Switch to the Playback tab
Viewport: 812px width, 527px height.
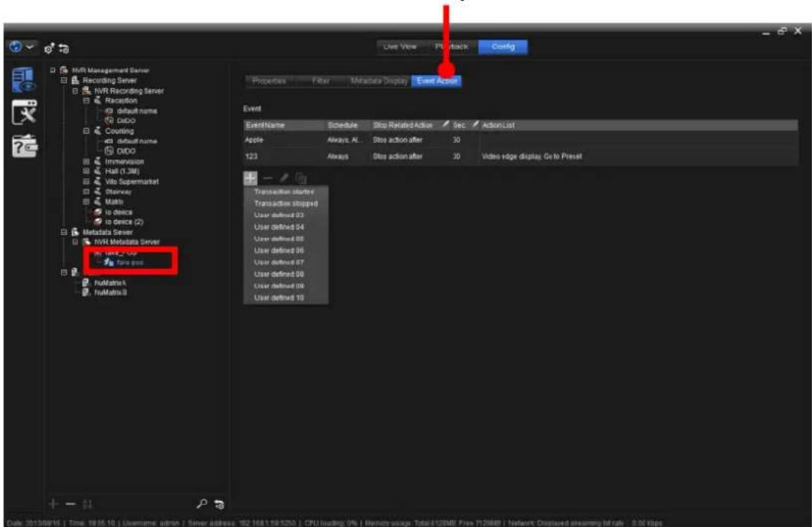[x=451, y=47]
